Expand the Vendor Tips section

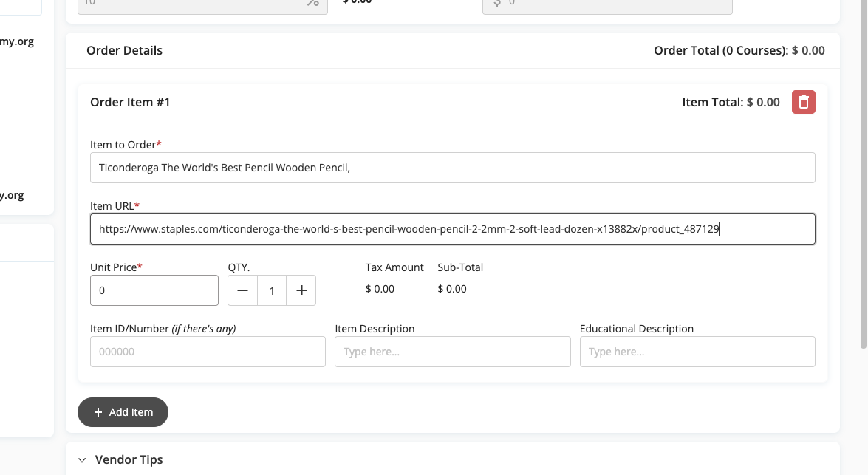[x=82, y=460]
